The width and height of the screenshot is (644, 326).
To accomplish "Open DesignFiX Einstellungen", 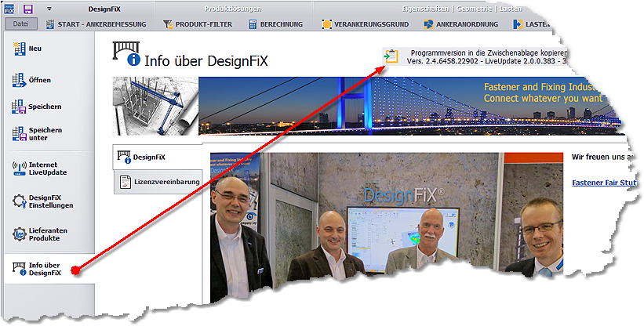I will (49, 201).
